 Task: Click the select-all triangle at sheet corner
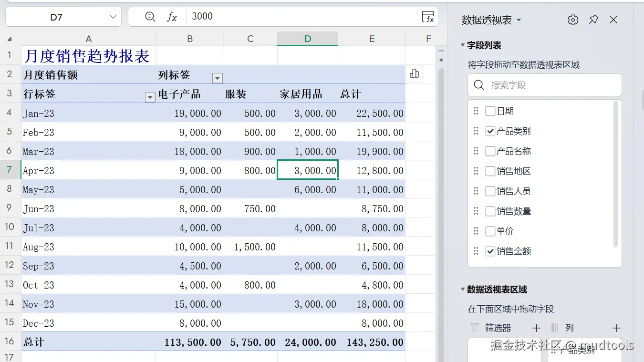pyautogui.click(x=10, y=39)
